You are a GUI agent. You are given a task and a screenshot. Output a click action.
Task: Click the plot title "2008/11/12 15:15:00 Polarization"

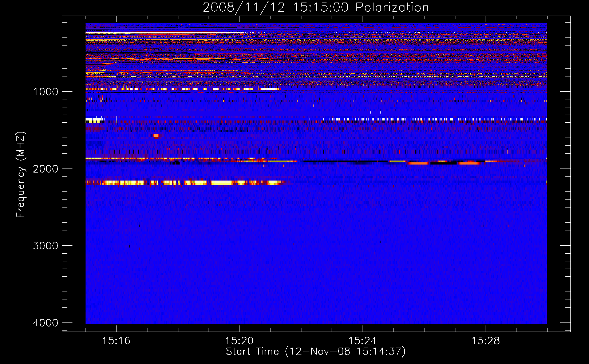click(x=316, y=7)
